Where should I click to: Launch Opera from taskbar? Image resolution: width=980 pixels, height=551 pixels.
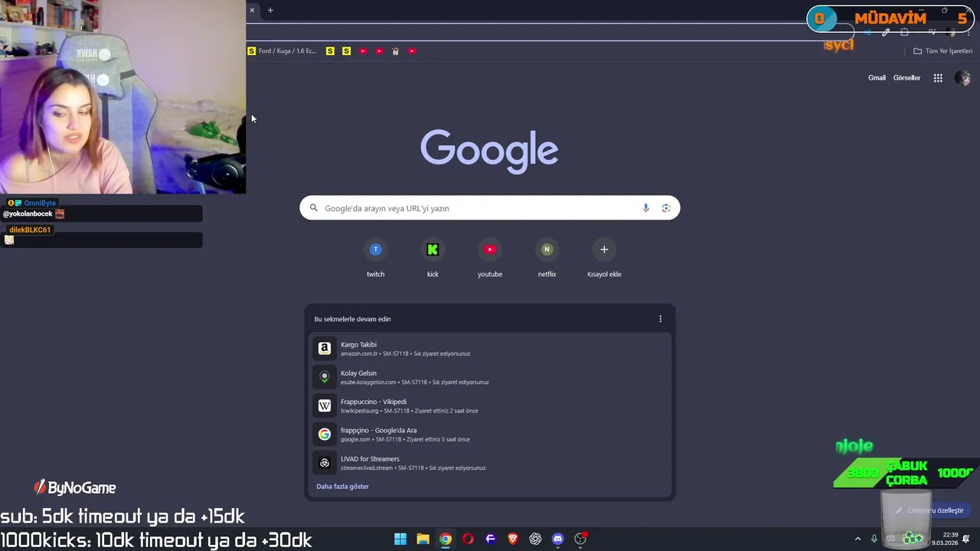click(x=468, y=539)
